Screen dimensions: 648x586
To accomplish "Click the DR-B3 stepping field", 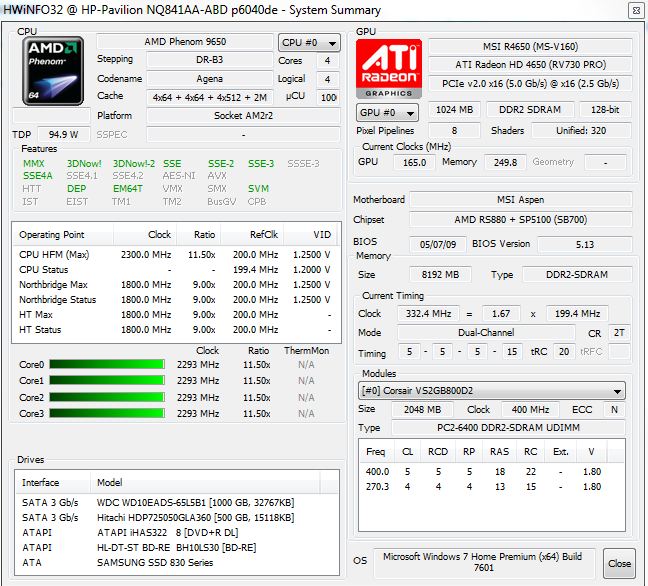I will pyautogui.click(x=210, y=60).
